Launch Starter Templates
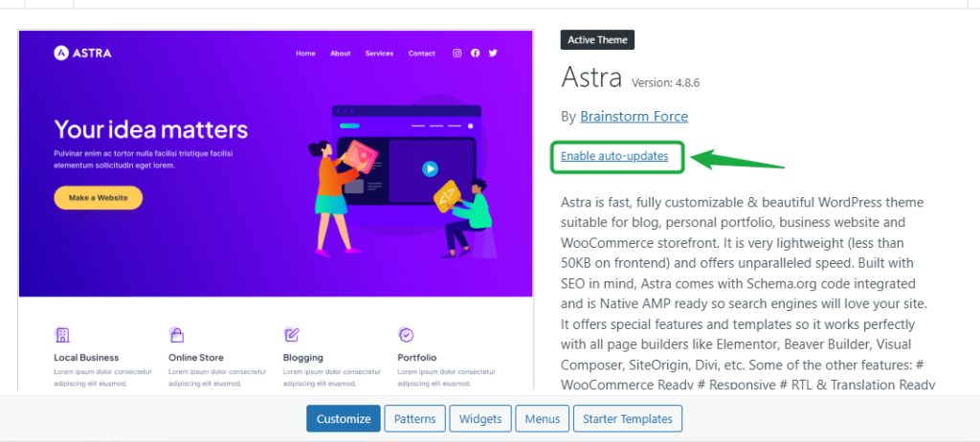Image resolution: width=980 pixels, height=442 pixels. point(627,418)
